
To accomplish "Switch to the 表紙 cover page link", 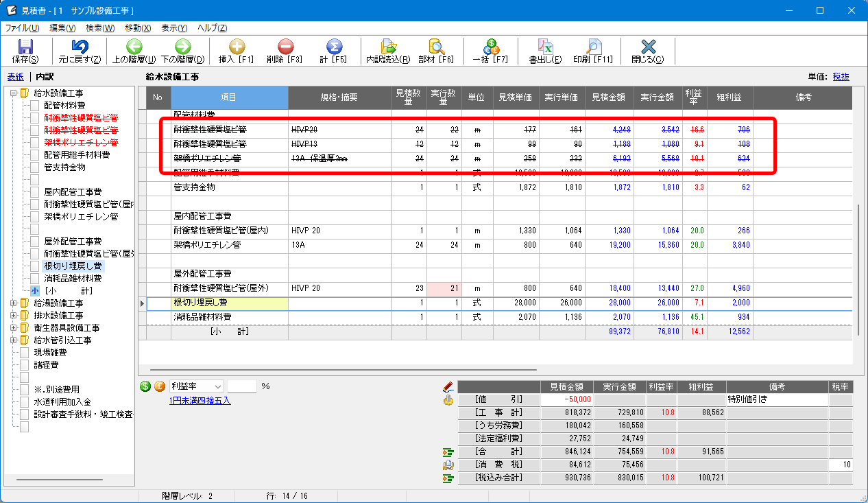I will [15, 77].
